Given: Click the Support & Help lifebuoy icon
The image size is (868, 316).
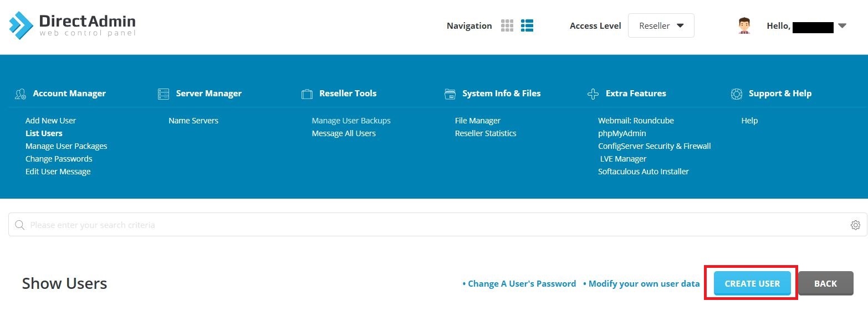Looking at the screenshot, I should point(737,94).
